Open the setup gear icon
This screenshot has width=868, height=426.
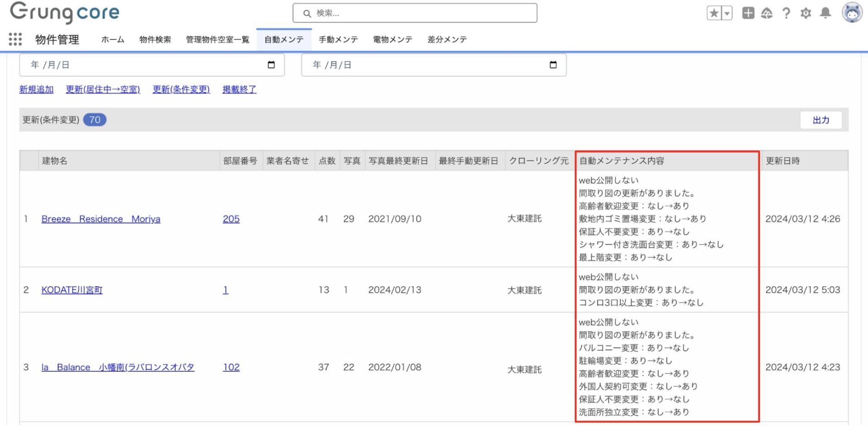point(806,13)
